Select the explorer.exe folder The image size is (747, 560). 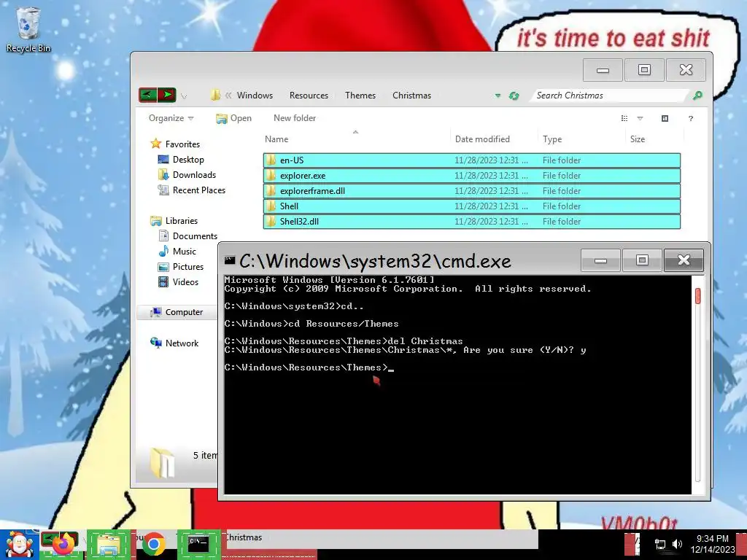pyautogui.click(x=472, y=175)
